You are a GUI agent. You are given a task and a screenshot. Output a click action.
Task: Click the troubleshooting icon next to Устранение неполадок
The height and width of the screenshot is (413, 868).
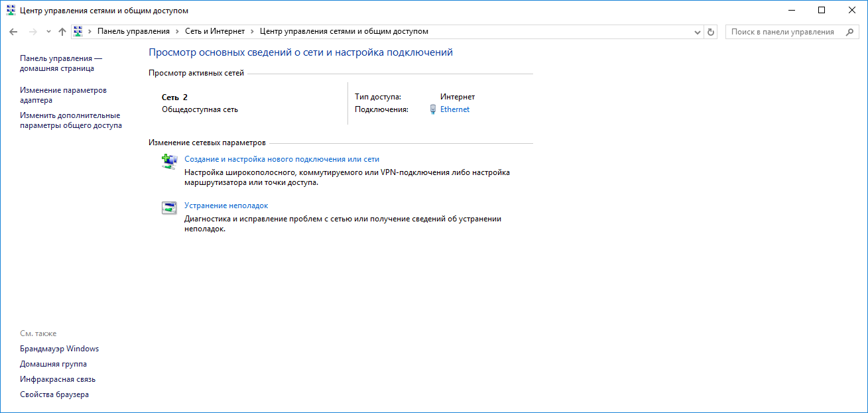pos(170,207)
